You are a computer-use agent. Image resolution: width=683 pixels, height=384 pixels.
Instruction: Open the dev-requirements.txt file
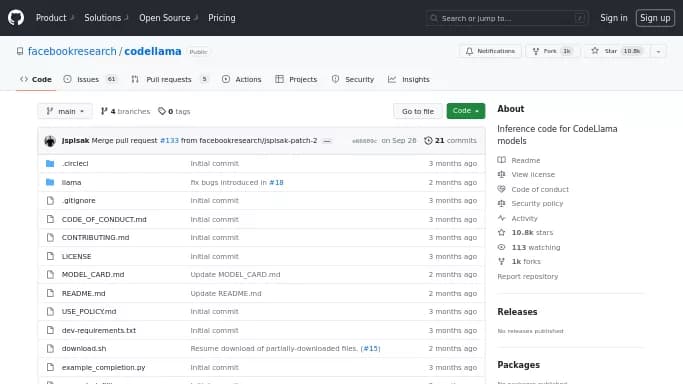tap(99, 330)
